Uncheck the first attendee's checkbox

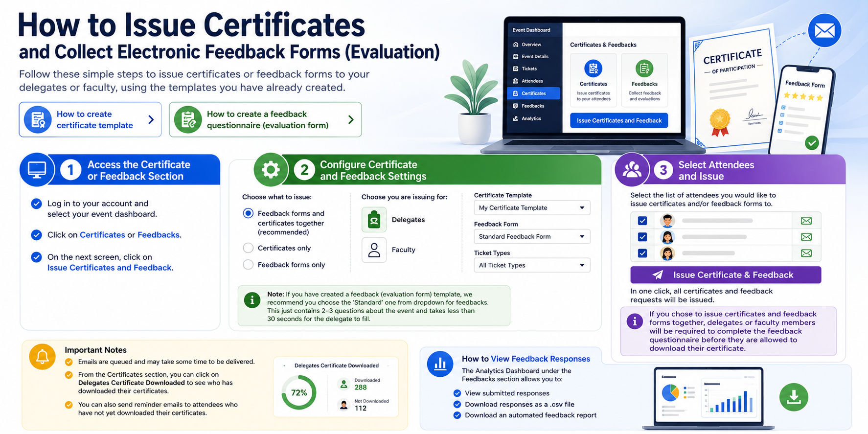[642, 221]
